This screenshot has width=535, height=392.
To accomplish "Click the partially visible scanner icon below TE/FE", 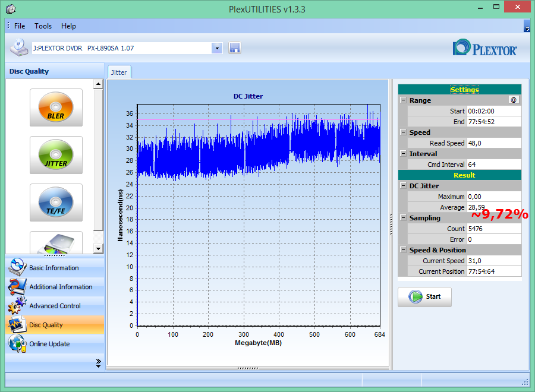I will 56,243.
